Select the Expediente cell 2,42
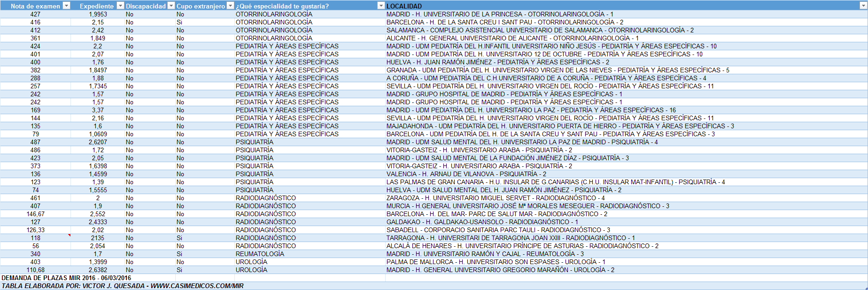 [x=98, y=30]
